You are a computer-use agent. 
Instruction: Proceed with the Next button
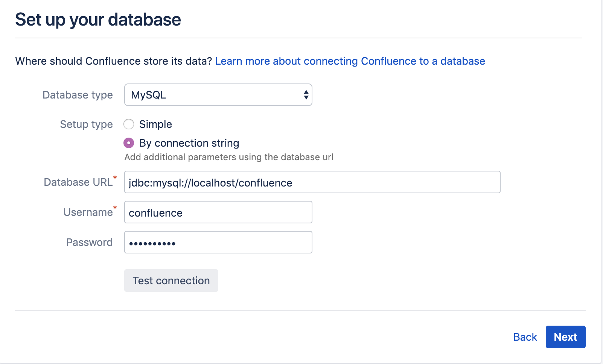(566, 337)
